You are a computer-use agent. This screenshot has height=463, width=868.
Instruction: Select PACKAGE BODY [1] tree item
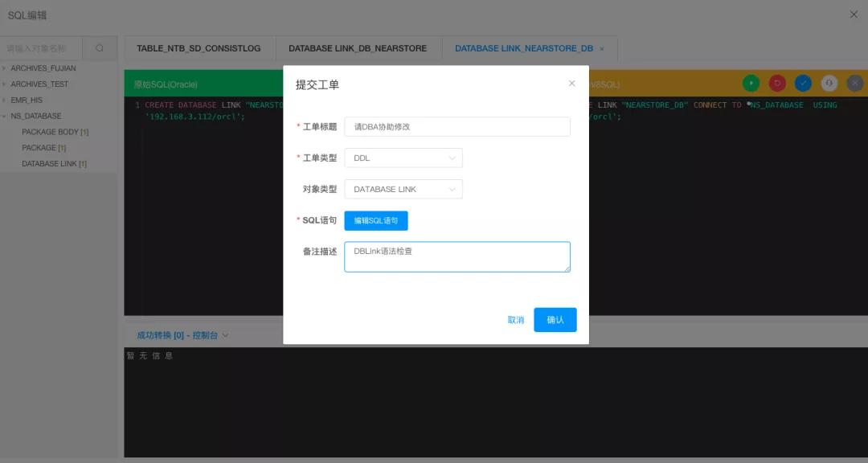pos(55,132)
